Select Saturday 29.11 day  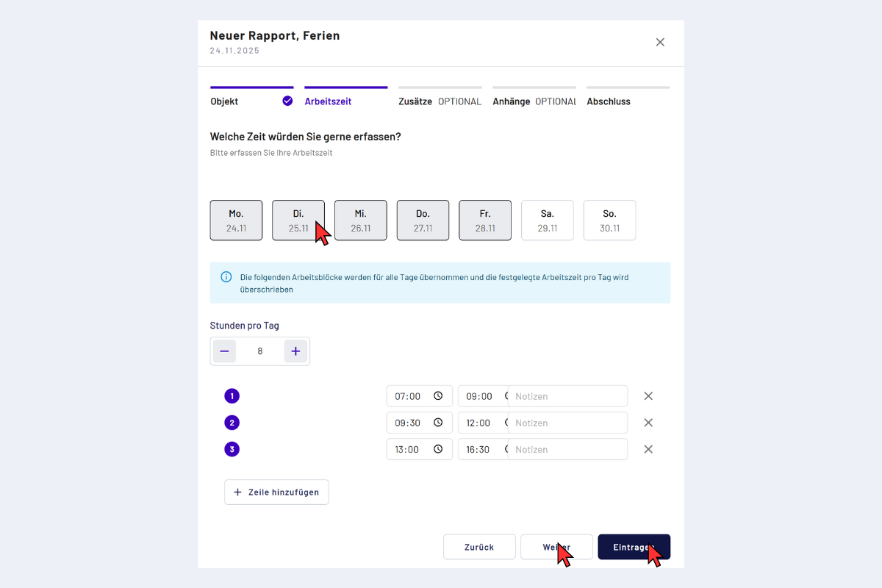tap(548, 220)
